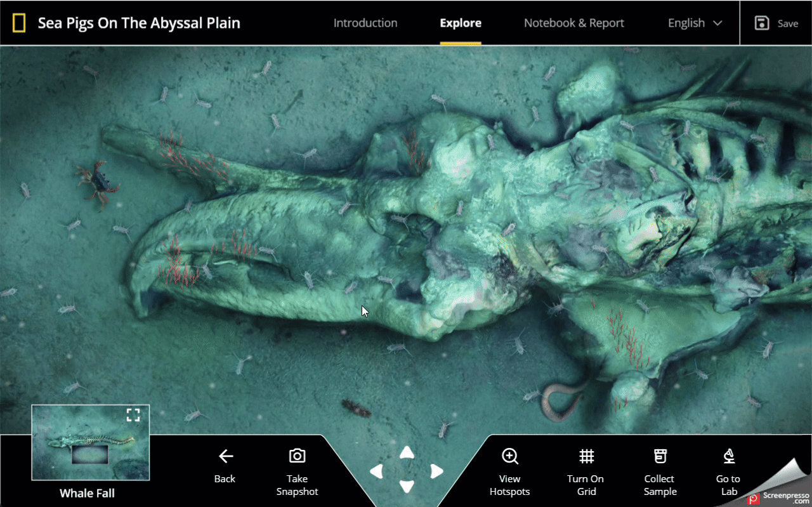Click the Save disk icon
Screen dimensions: 812x507
click(x=762, y=23)
